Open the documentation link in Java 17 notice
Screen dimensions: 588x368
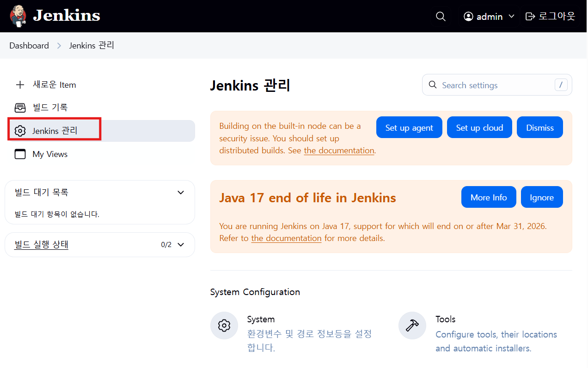(x=286, y=238)
